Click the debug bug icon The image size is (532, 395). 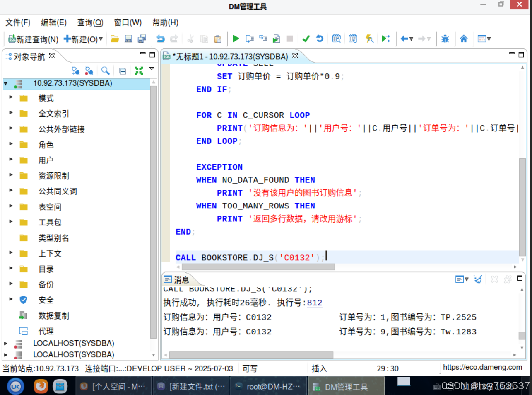(x=445, y=39)
